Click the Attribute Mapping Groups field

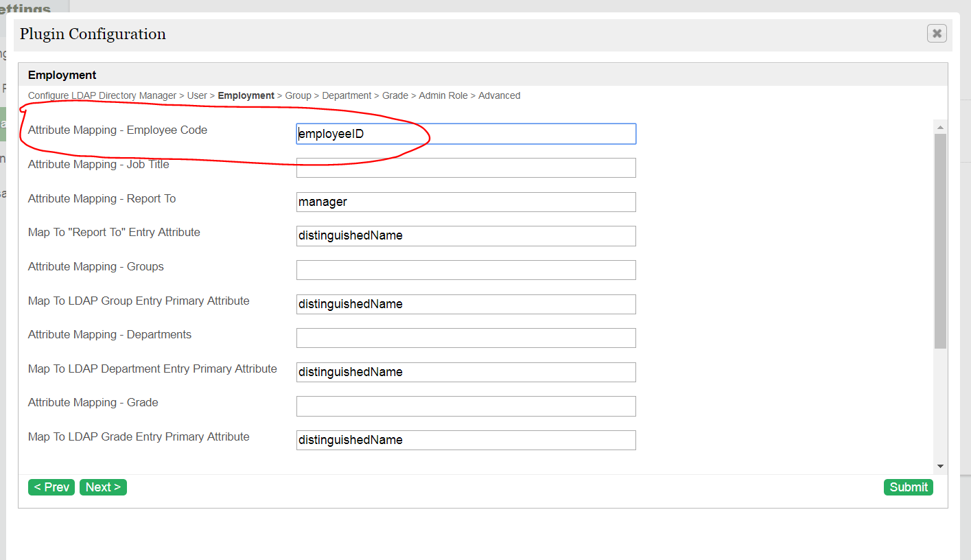(x=465, y=270)
